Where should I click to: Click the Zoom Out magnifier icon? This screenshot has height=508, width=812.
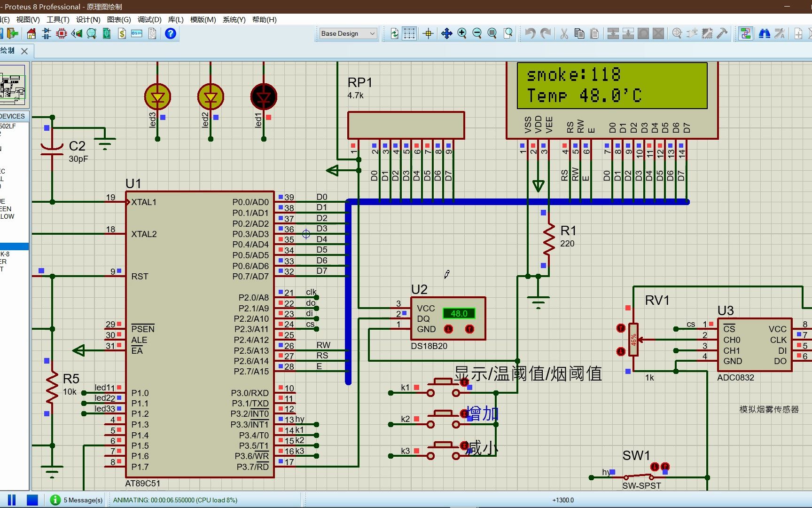[x=477, y=33]
